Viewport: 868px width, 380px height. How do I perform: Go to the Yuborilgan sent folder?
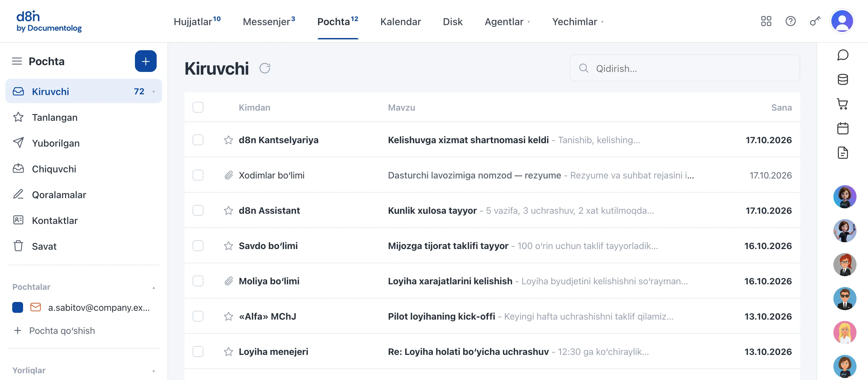84,143
